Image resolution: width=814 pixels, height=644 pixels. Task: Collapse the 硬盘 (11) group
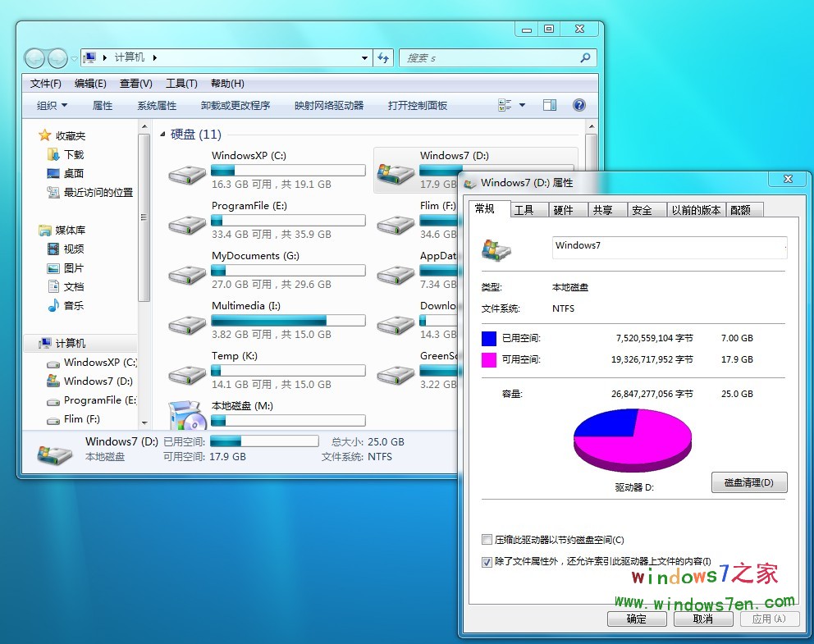click(x=163, y=135)
